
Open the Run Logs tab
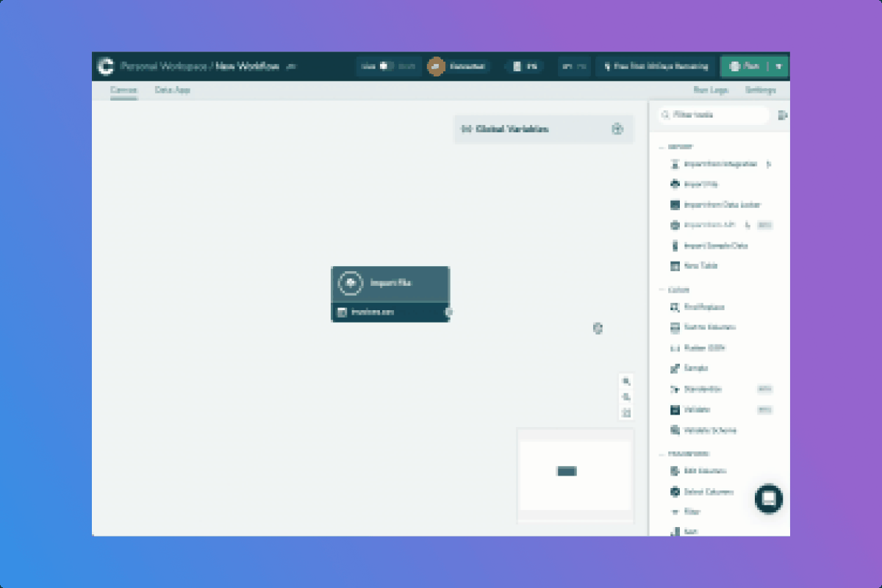click(x=710, y=90)
